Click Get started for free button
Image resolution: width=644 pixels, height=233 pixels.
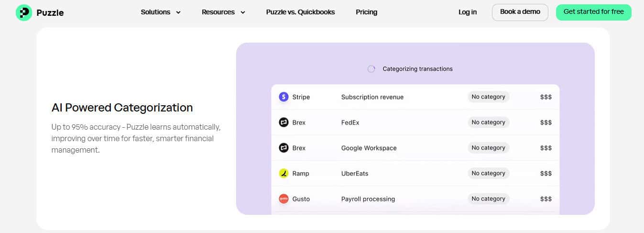[x=594, y=12]
